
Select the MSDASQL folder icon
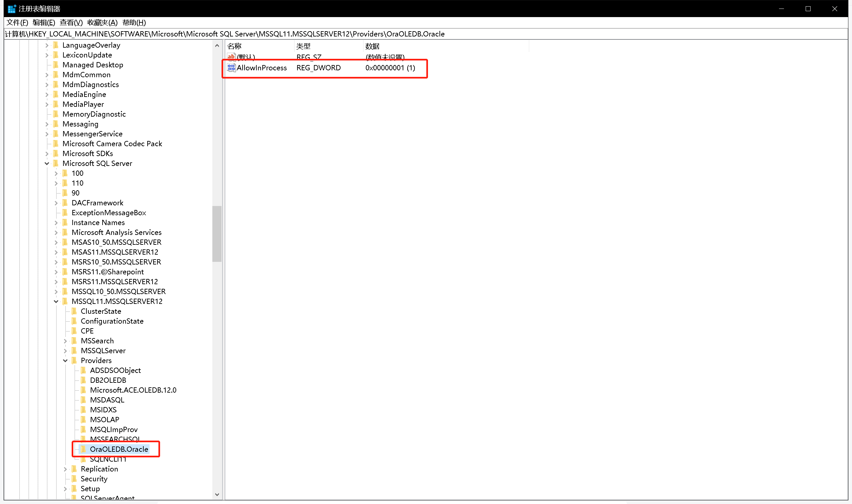[x=83, y=400]
